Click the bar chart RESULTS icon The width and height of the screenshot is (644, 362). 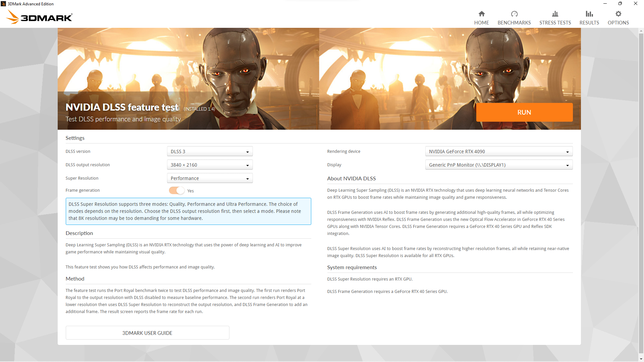pyautogui.click(x=589, y=14)
